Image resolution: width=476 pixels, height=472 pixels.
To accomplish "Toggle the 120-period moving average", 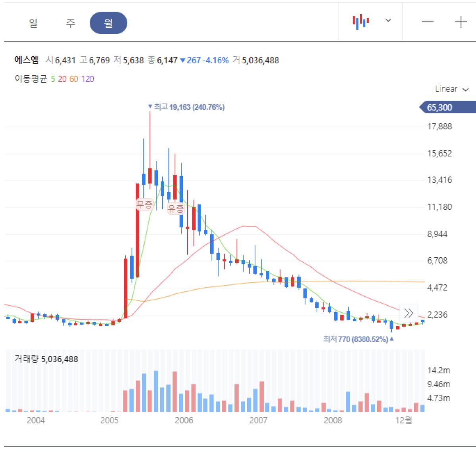I will point(88,79).
